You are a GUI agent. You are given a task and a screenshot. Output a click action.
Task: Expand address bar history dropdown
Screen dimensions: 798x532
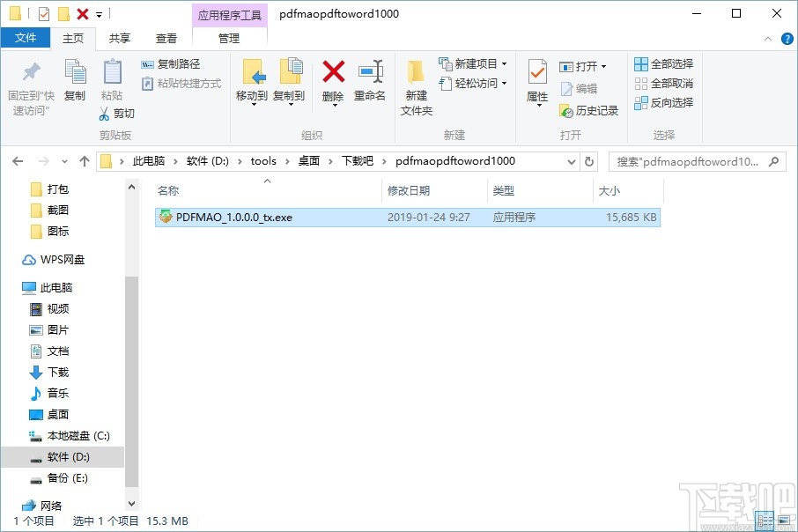[572, 162]
